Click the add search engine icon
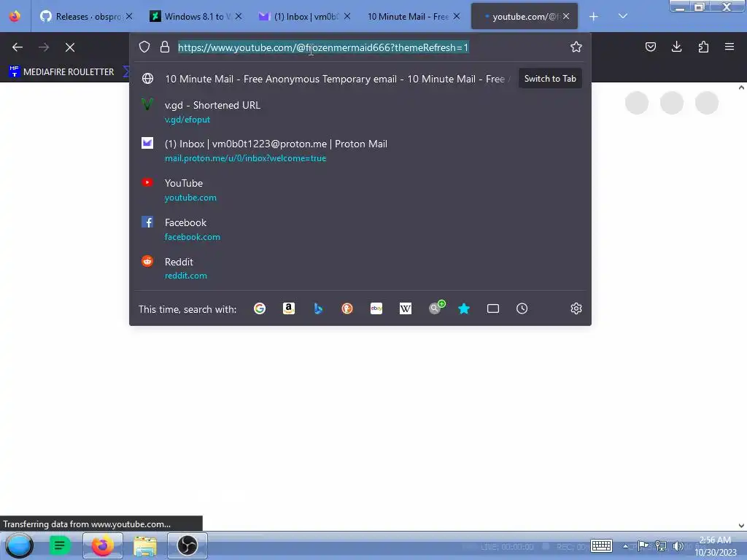747x560 pixels. pos(436,308)
